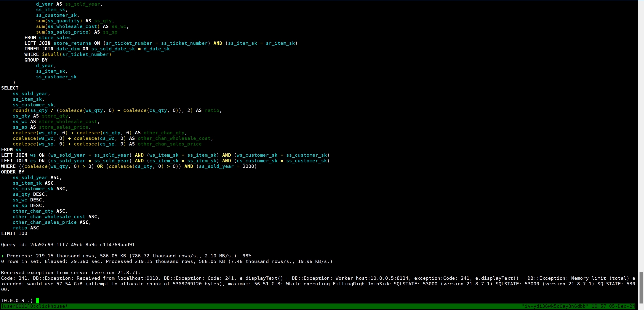Image resolution: width=644 pixels, height=310 pixels.
Task: Click the hostname in the tmux status bar
Action: 555,306
